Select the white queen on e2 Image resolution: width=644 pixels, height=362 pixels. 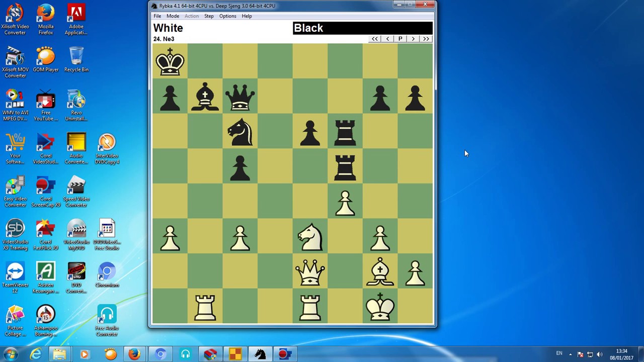[310, 272]
